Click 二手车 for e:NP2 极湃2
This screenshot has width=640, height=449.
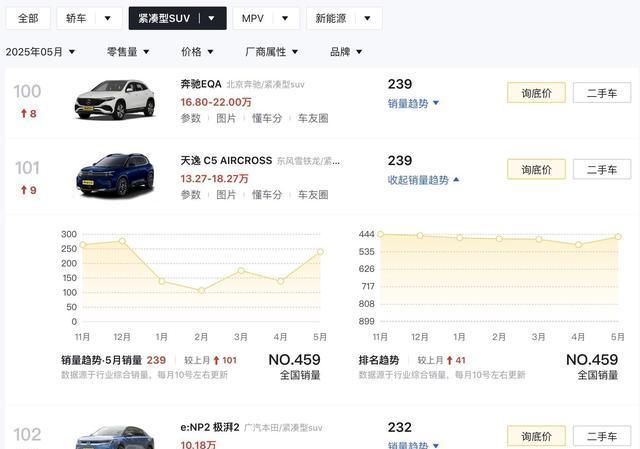click(x=602, y=436)
